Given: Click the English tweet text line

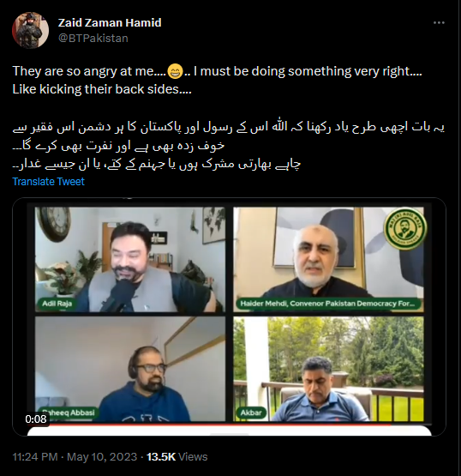Looking at the screenshot, I should point(217,80).
